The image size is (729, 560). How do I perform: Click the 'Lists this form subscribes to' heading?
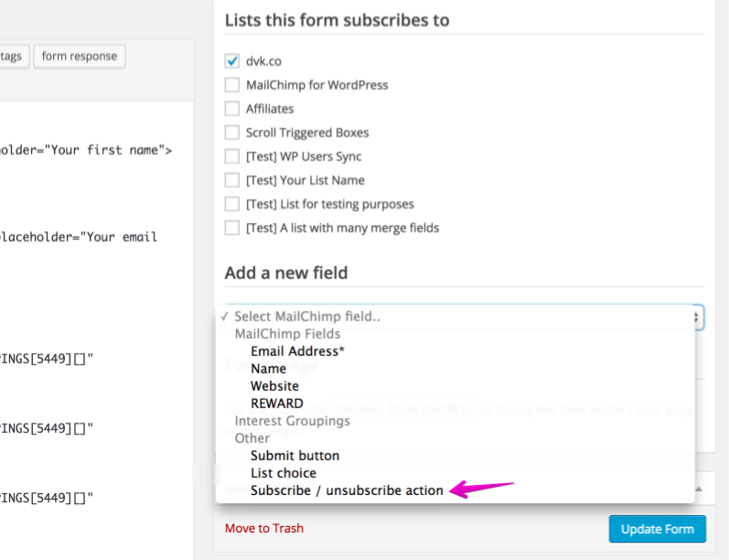[338, 20]
